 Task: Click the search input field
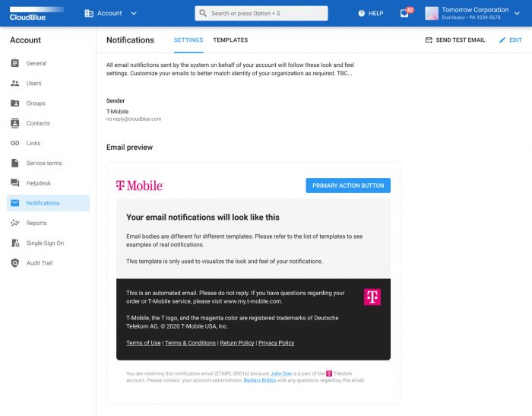tap(261, 13)
